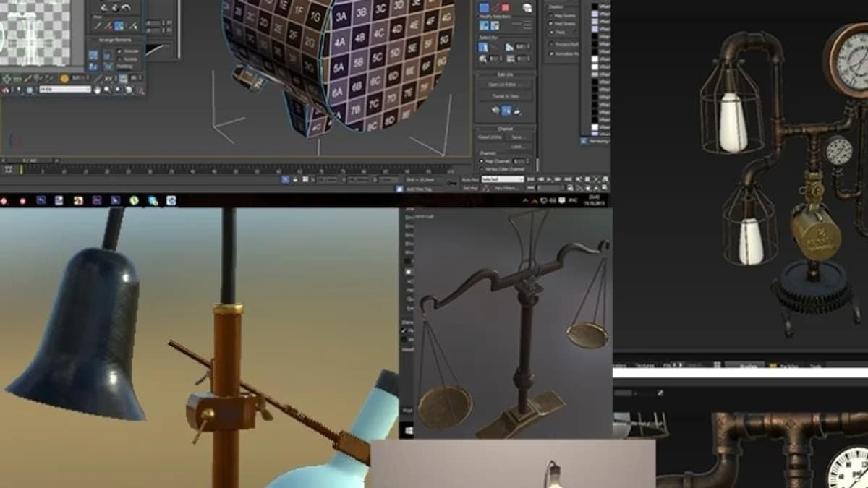Click the Reset UVWs button
Screen dimensions: 868x488
coord(490,137)
